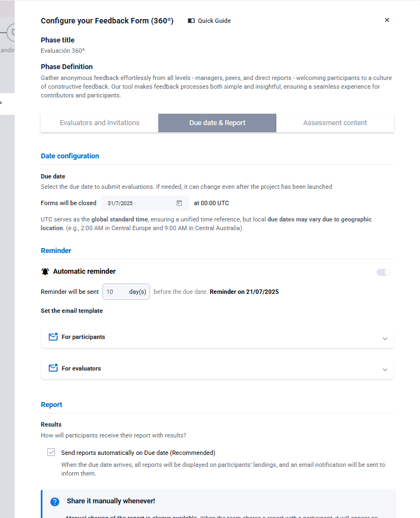420x518 pixels.
Task: Click the For evaluators section title
Action: pyautogui.click(x=81, y=368)
